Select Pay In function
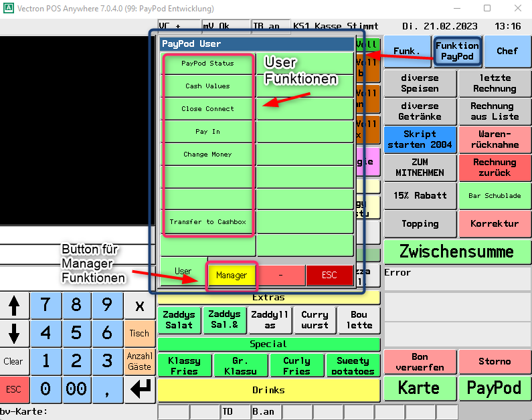Image resolution: width=532 pixels, height=420 pixels. (207, 132)
